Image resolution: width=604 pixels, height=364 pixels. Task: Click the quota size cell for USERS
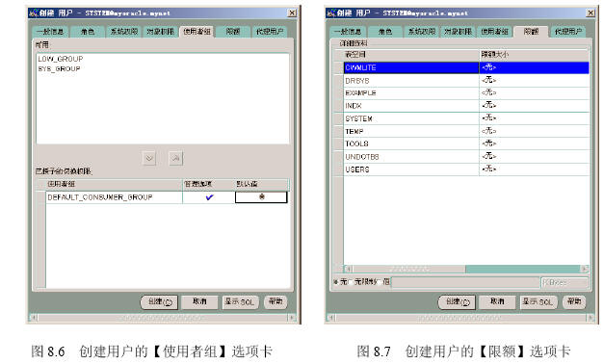(x=535, y=169)
